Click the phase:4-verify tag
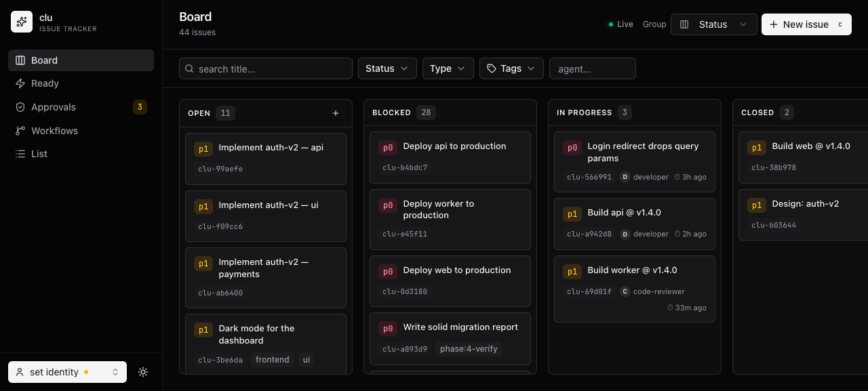868x391 pixels. click(x=469, y=349)
